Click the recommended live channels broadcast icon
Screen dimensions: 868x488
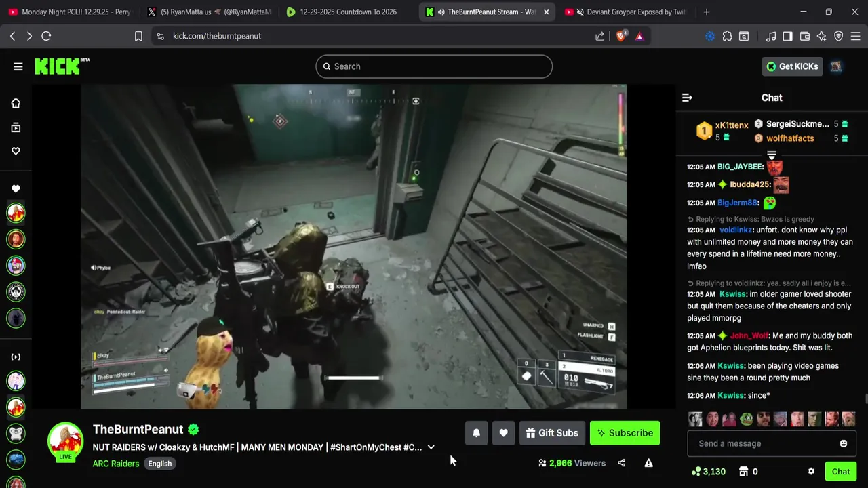pos(16,357)
